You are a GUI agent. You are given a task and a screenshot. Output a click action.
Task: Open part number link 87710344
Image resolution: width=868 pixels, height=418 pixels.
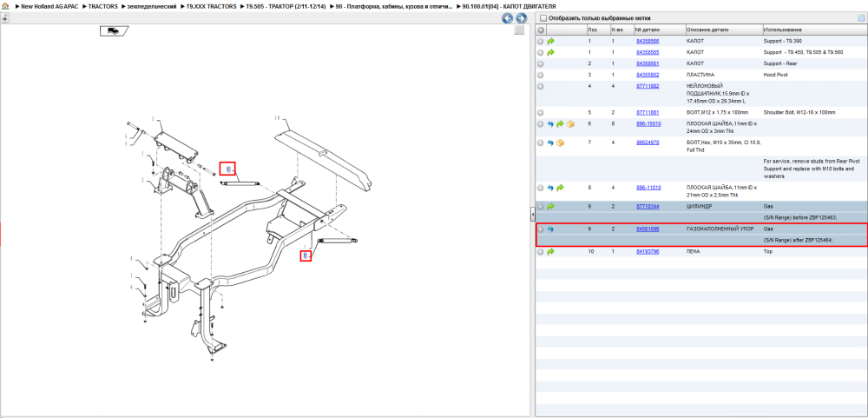coord(648,207)
